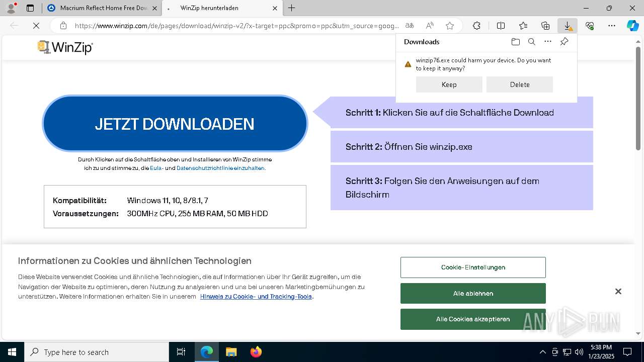This screenshot has width=644, height=362.
Task: Open network status tray icon
Action: click(567, 352)
